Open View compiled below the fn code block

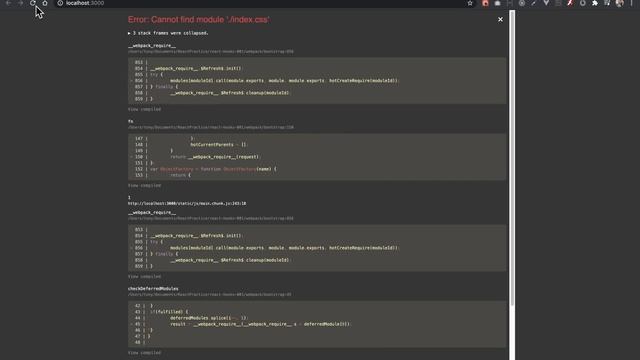click(x=144, y=185)
